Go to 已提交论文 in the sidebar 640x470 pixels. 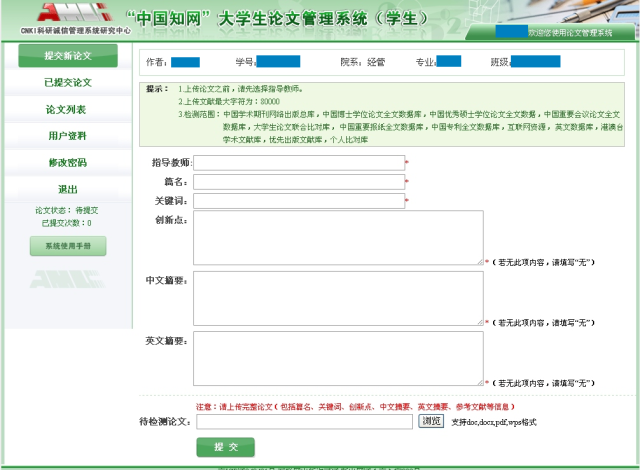[x=68, y=82]
